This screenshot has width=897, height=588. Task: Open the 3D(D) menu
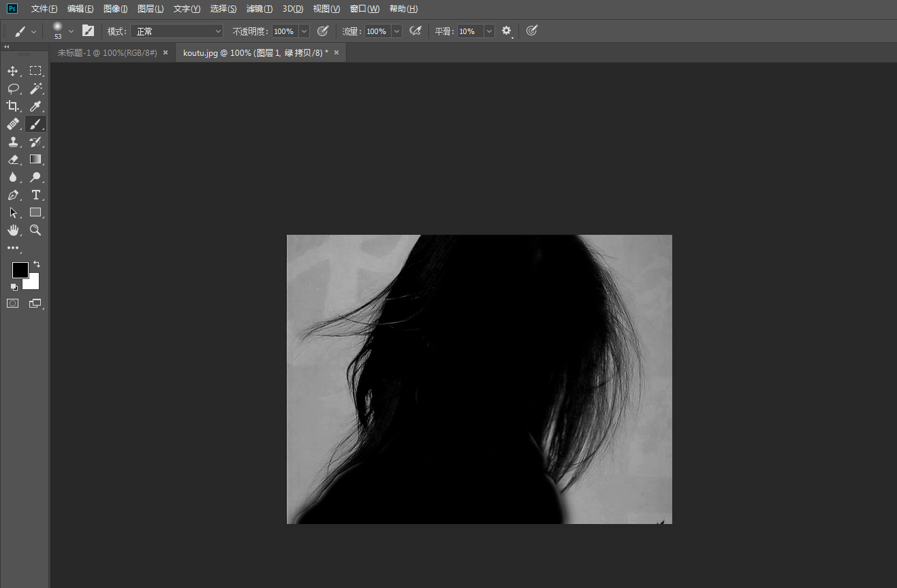[x=293, y=9]
